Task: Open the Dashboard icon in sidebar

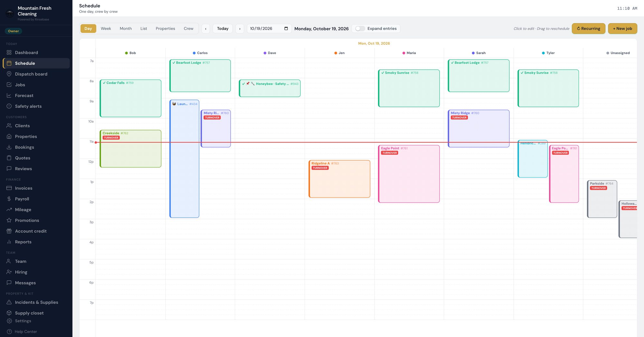Action: pos(9,53)
